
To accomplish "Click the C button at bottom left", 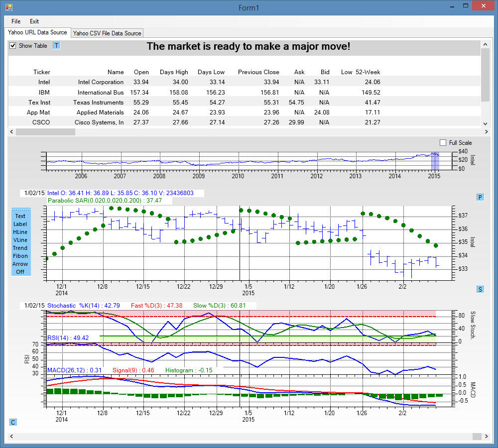I will pos(13,422).
